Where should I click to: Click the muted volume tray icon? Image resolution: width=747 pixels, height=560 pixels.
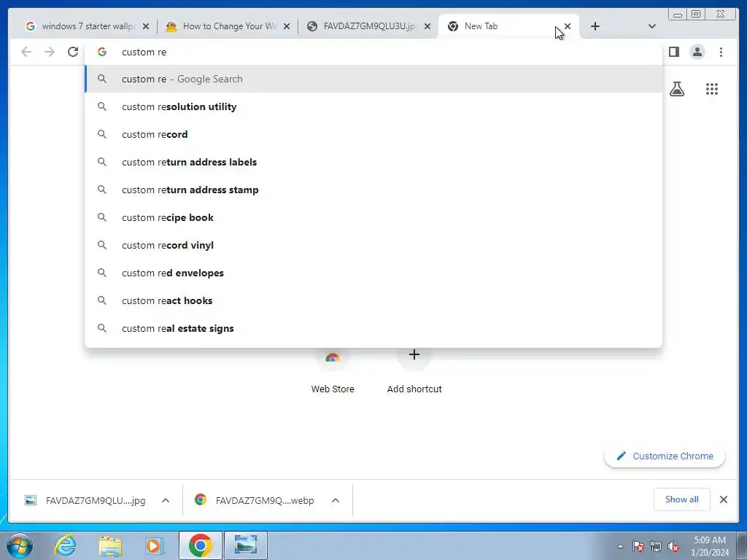pyautogui.click(x=673, y=546)
